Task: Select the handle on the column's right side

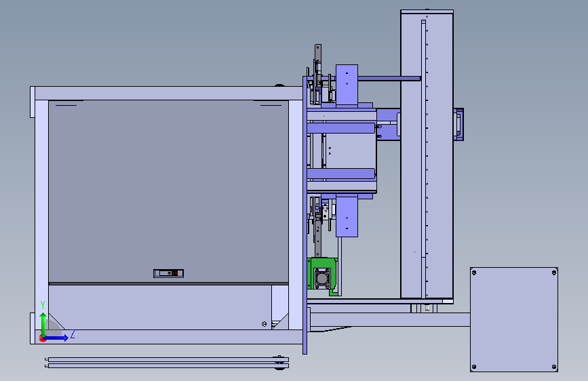Action: click(x=458, y=125)
